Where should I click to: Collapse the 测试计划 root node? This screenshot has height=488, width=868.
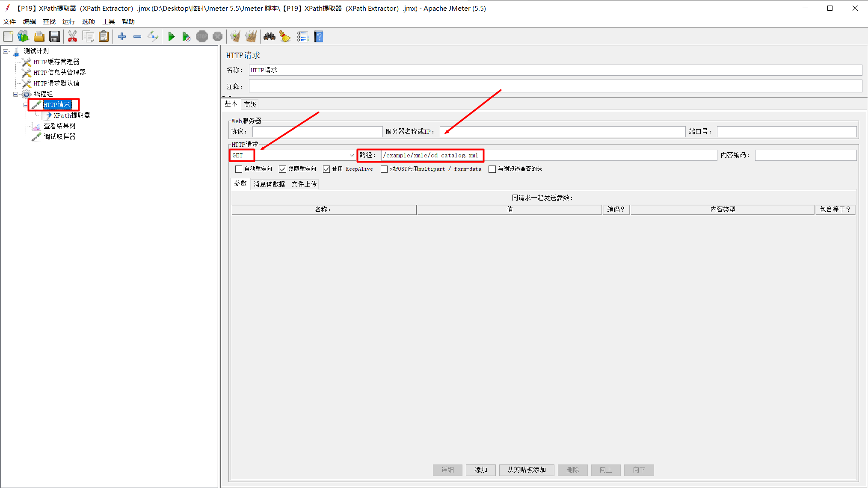(x=5, y=51)
